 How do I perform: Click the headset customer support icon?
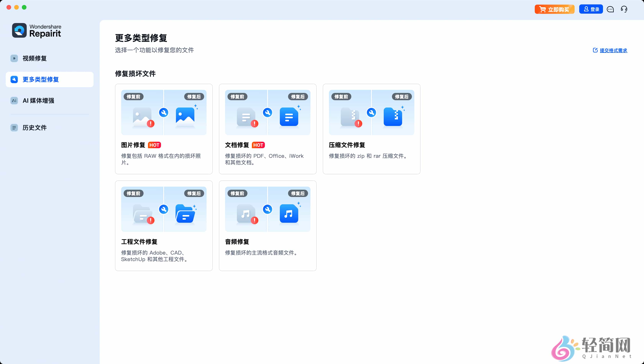click(x=624, y=10)
